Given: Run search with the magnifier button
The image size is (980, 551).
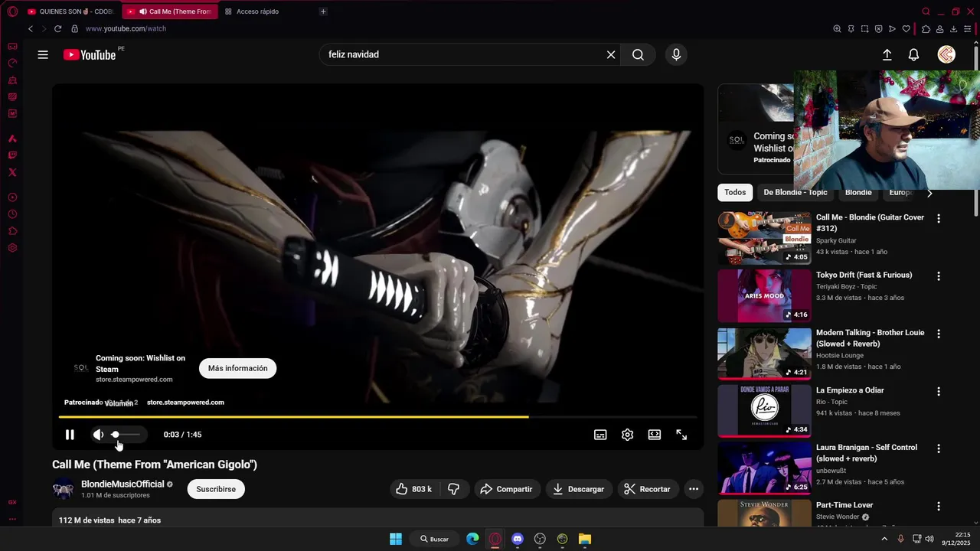Looking at the screenshot, I should tap(638, 54).
